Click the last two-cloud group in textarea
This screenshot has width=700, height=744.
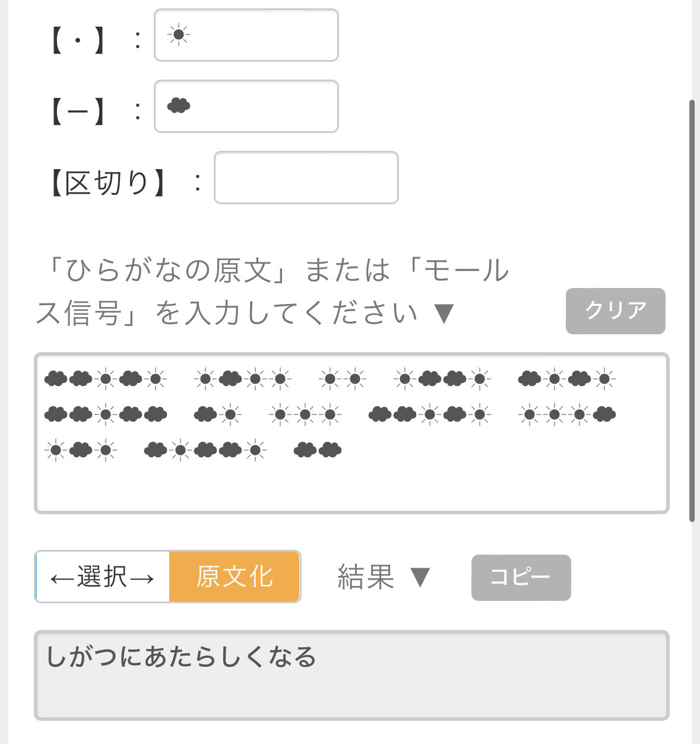tap(318, 450)
